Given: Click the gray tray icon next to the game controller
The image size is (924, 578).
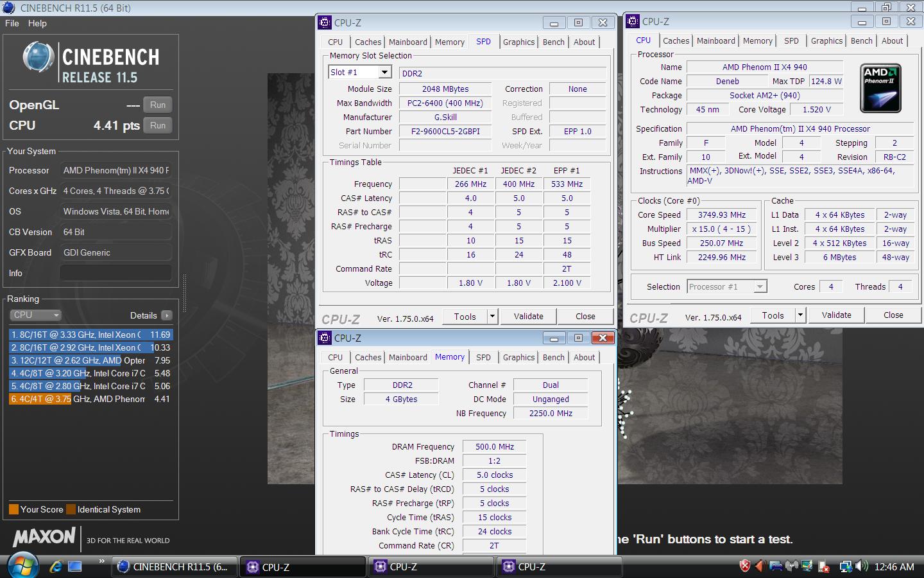Looking at the screenshot, I should click(x=792, y=566).
